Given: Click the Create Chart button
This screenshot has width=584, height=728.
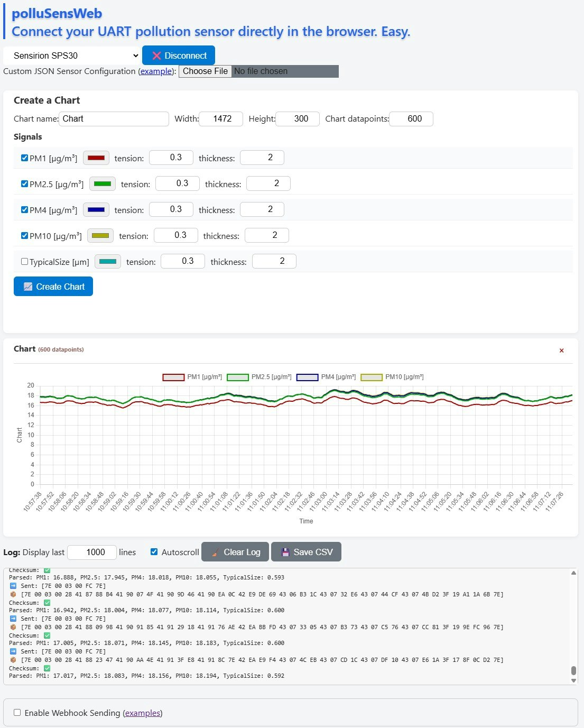Looking at the screenshot, I should [x=53, y=286].
